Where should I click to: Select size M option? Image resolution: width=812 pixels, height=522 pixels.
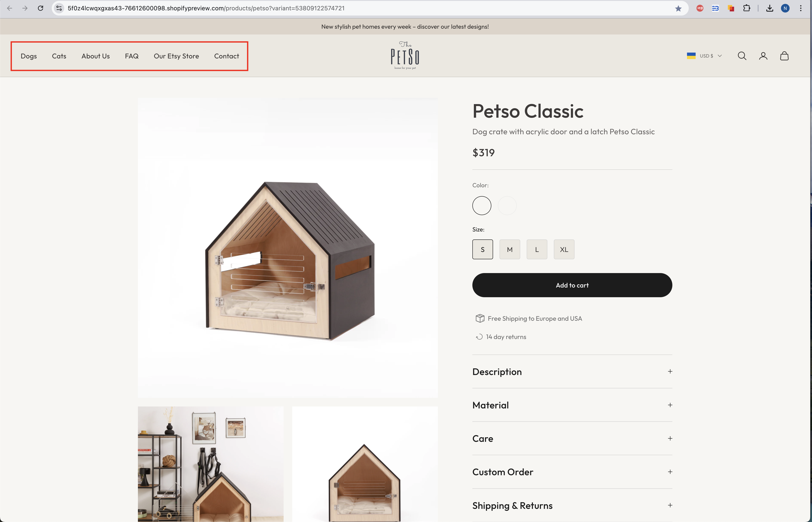[x=510, y=250]
